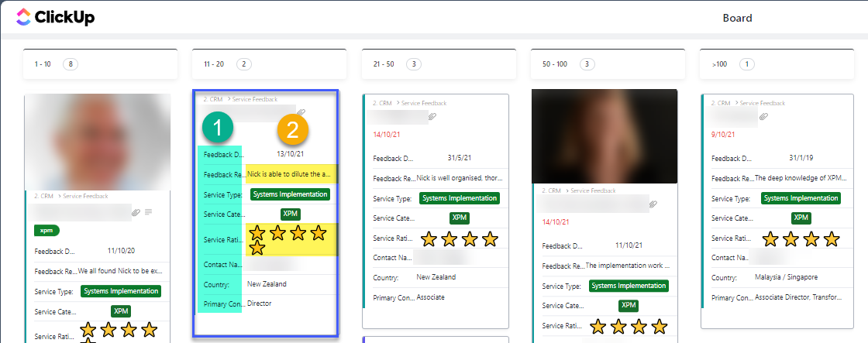
Task: Click the XPM category label on 11/10/21 card
Action: click(x=629, y=305)
